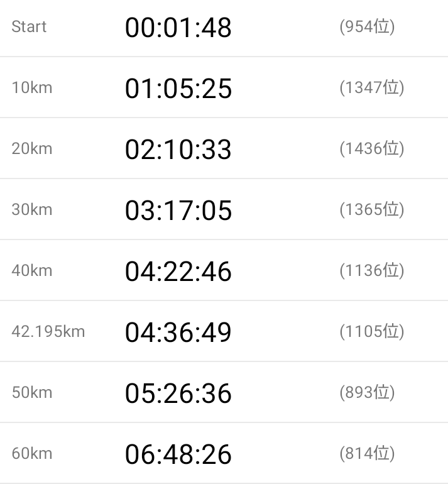Viewport: 448px width, 484px height.
Task: Tap the 1365位 rank entry
Action: point(371,209)
